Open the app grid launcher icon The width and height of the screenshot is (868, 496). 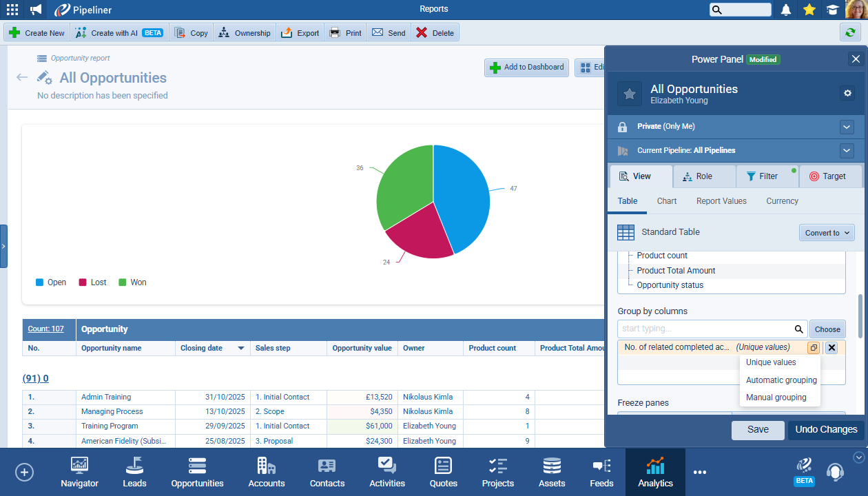(12, 10)
